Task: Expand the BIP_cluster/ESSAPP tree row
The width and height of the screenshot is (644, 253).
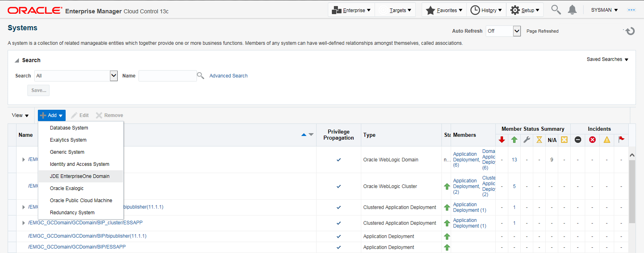Action: (x=23, y=223)
